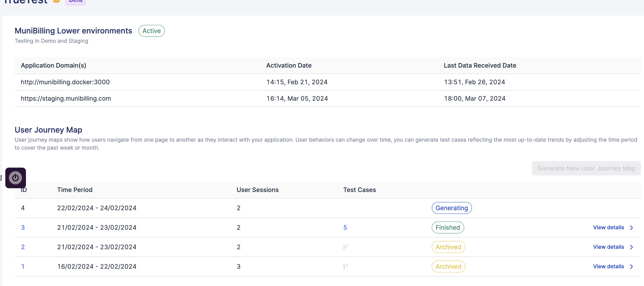Open journey map ID 2 link
The width and height of the screenshot is (644, 286).
(x=23, y=247)
